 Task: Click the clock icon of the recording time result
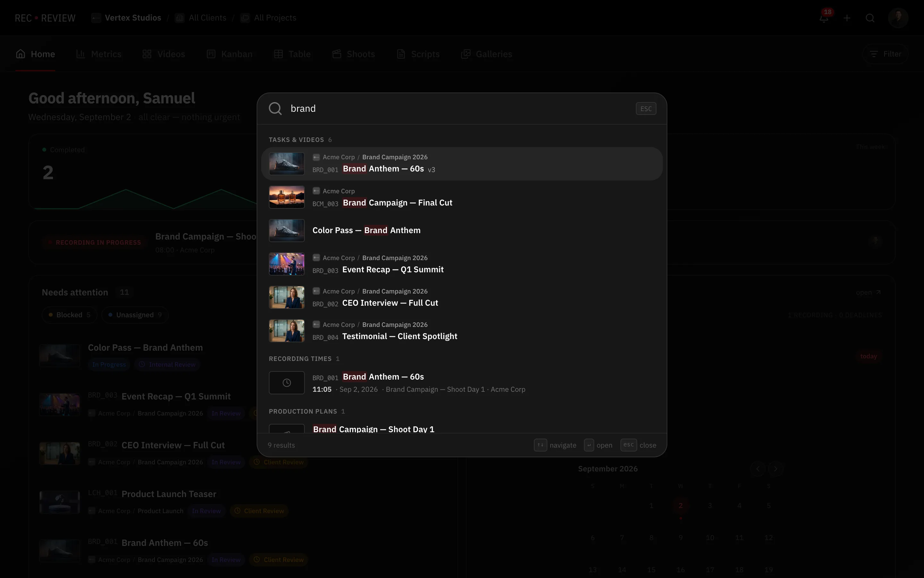tap(287, 383)
